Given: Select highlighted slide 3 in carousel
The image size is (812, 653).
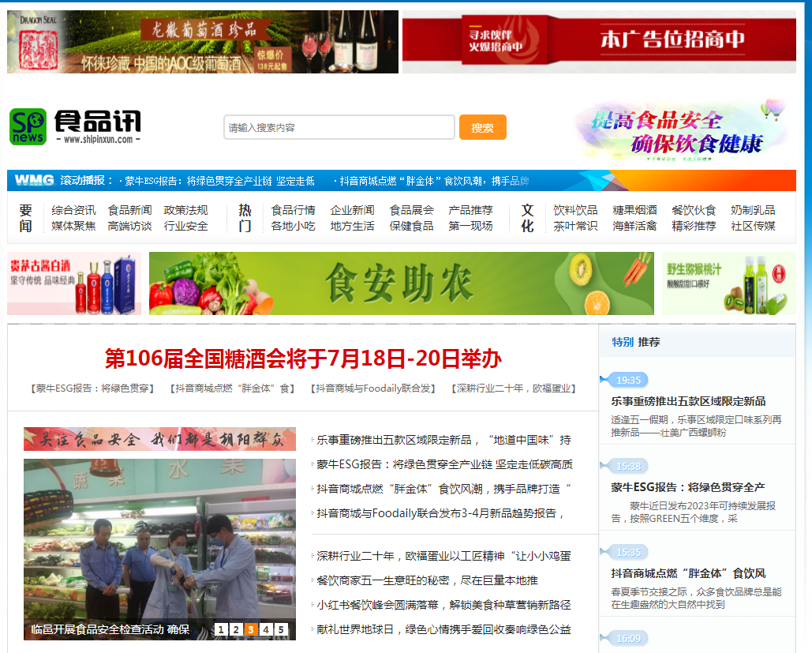Looking at the screenshot, I should [251, 629].
